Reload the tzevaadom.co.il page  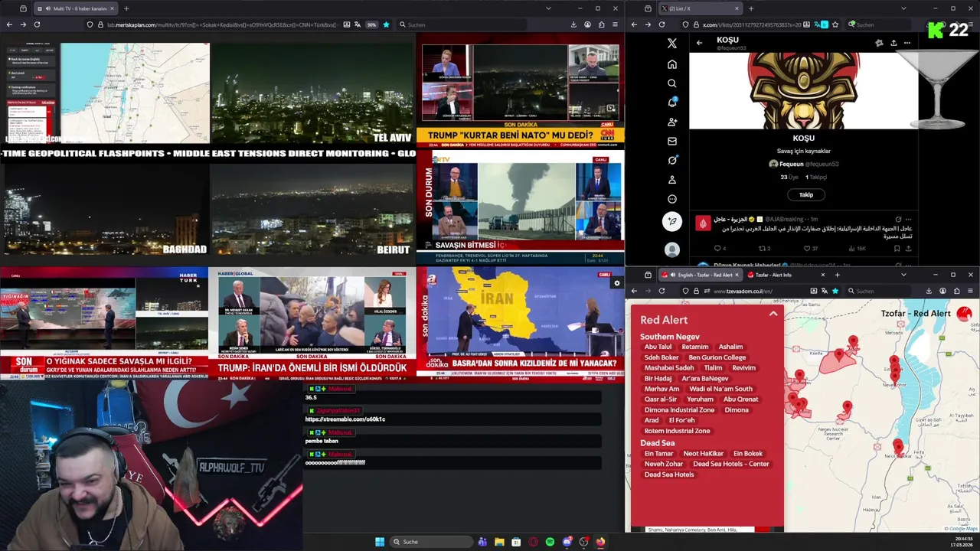[x=661, y=291]
